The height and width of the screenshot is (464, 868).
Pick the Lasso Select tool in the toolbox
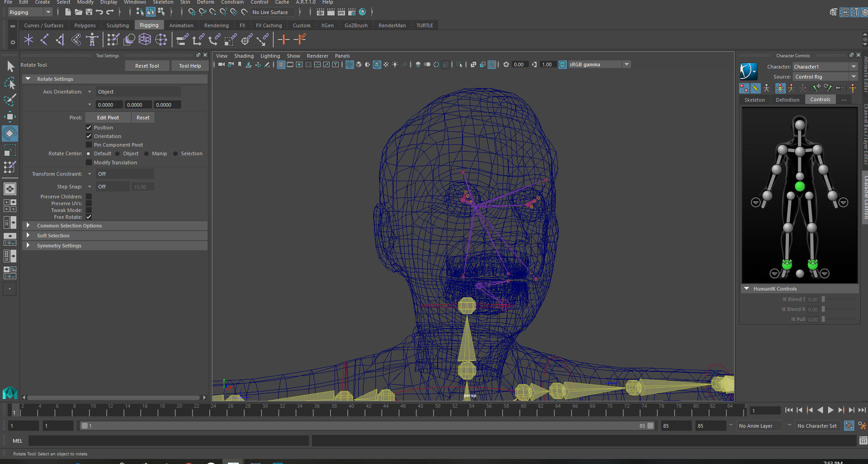pyautogui.click(x=10, y=83)
